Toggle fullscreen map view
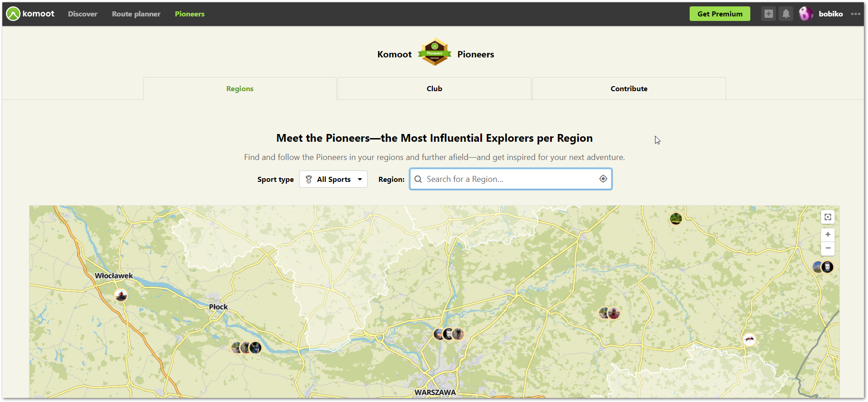This screenshot has height=402, width=868. pos(828,217)
